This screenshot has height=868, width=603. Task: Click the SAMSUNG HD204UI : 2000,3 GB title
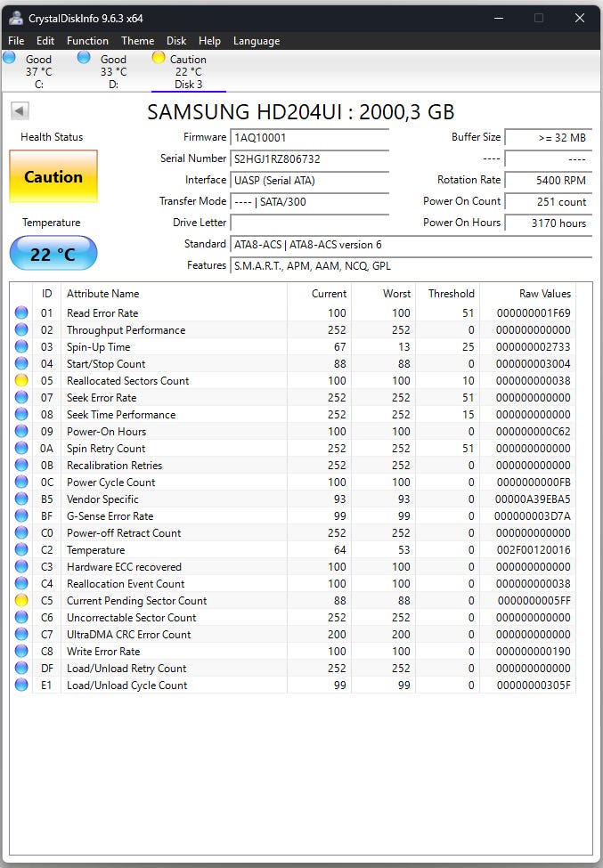pyautogui.click(x=301, y=112)
